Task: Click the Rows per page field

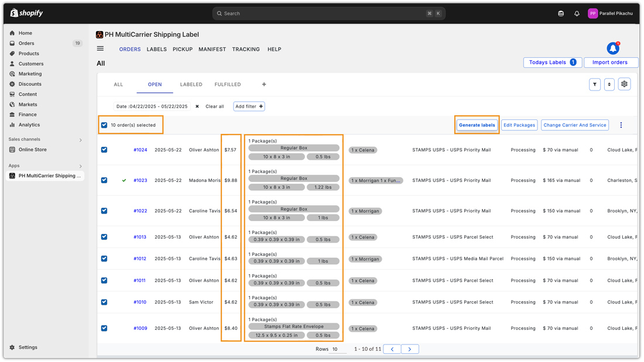Action: point(339,349)
